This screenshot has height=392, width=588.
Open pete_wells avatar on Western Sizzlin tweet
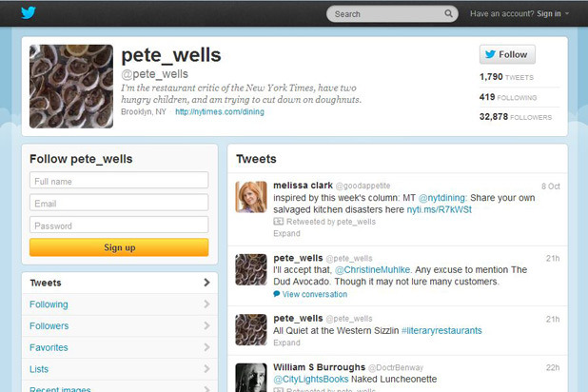click(251, 329)
